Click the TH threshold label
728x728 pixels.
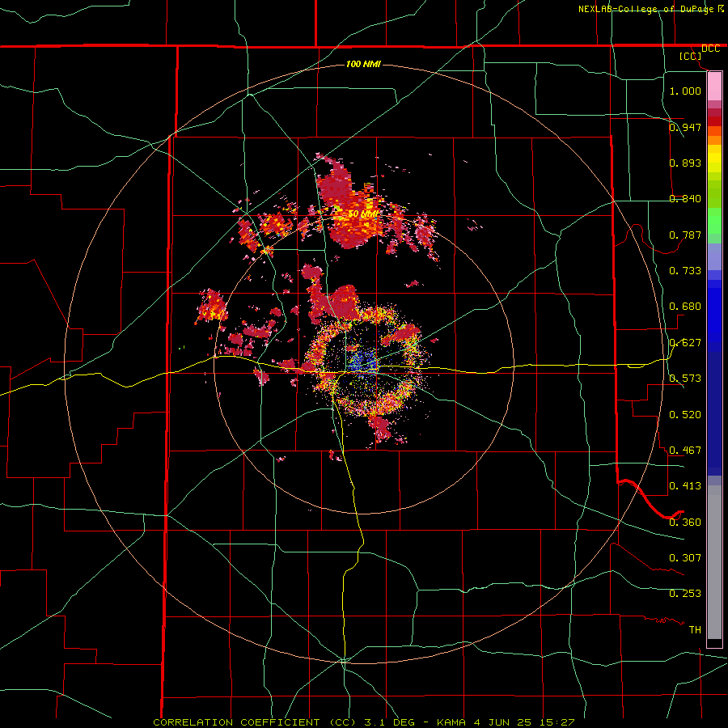695,629
